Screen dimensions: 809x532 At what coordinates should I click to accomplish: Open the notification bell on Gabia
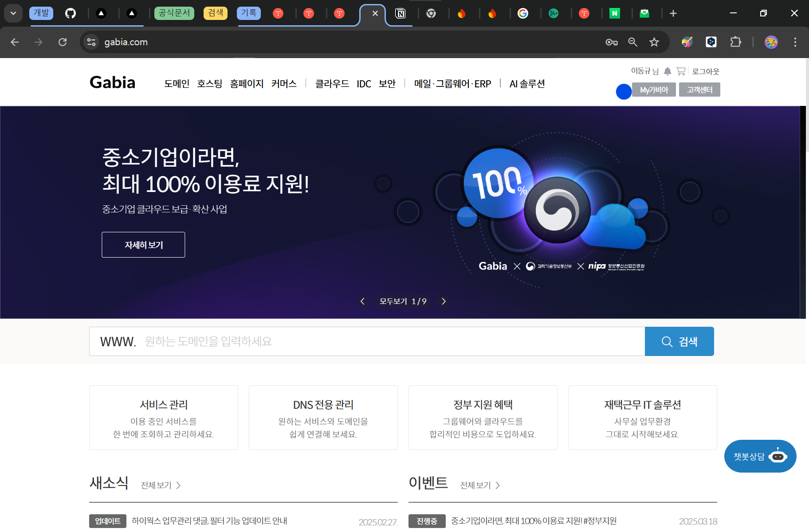[x=668, y=71]
